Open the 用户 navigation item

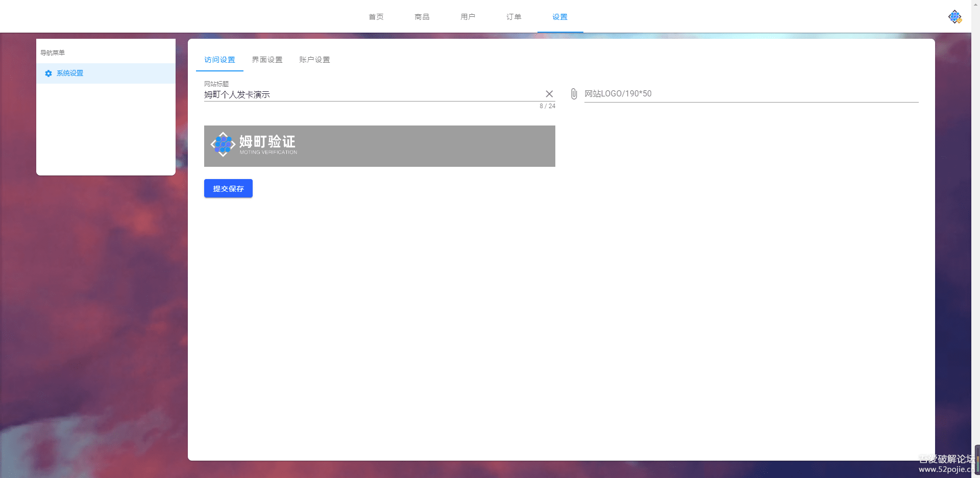pyautogui.click(x=468, y=16)
